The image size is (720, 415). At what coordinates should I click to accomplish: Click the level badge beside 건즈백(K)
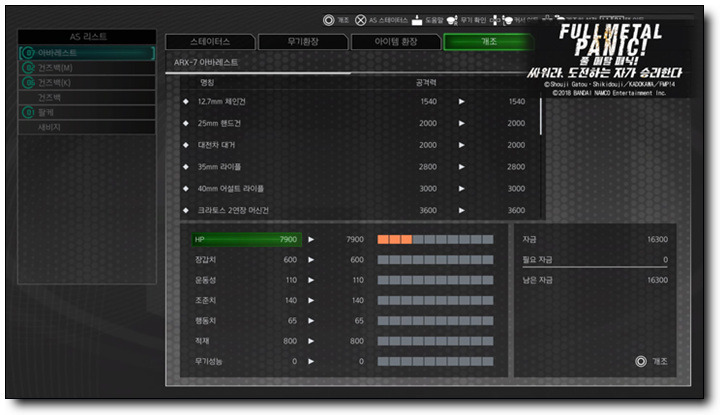click(x=28, y=83)
